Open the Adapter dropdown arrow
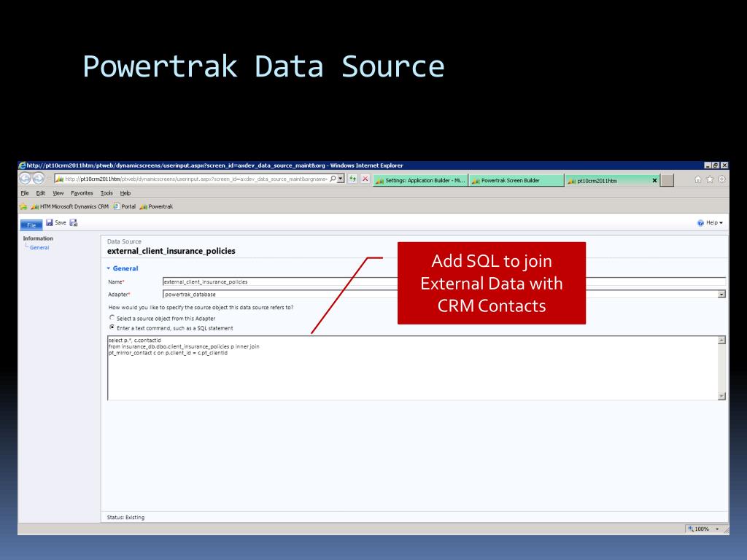Image resolution: width=747 pixels, height=560 pixels. point(721,295)
